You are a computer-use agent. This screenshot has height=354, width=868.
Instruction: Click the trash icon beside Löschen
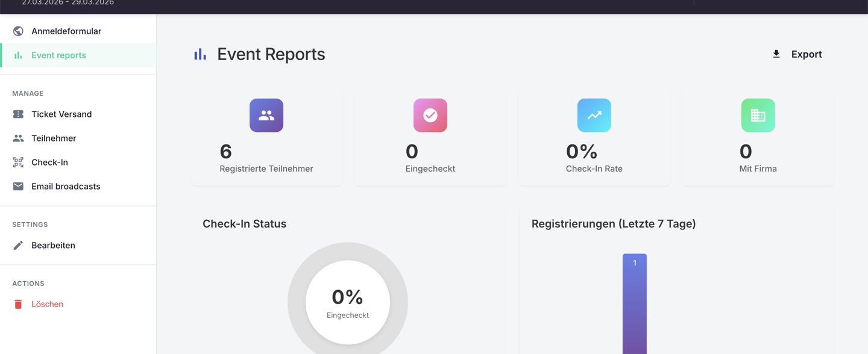[18, 304]
